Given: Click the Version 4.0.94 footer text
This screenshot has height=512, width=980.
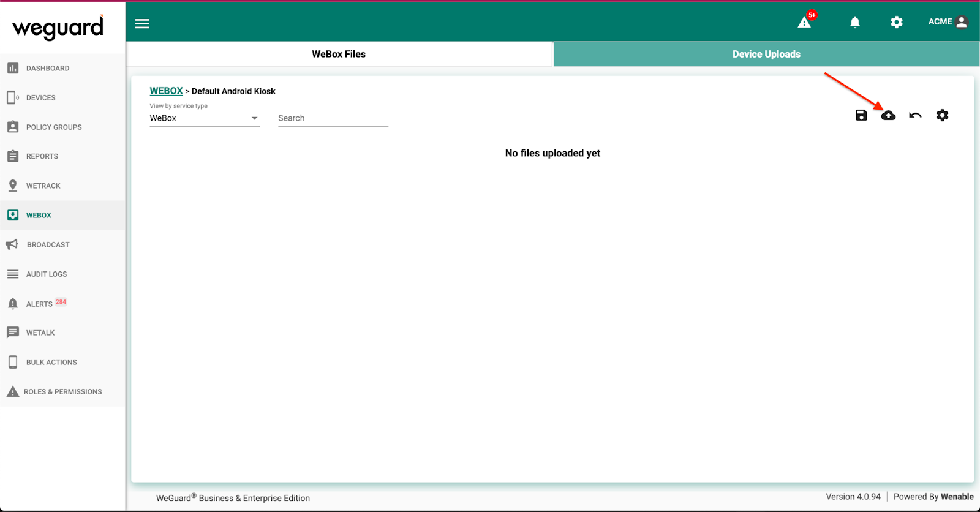Looking at the screenshot, I should tap(853, 497).
